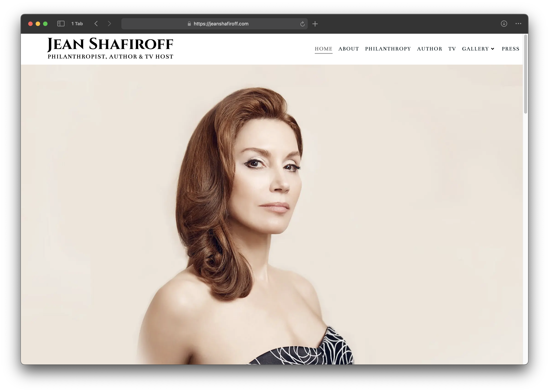
Task: Reload the page with the refresh icon
Action: (x=302, y=24)
